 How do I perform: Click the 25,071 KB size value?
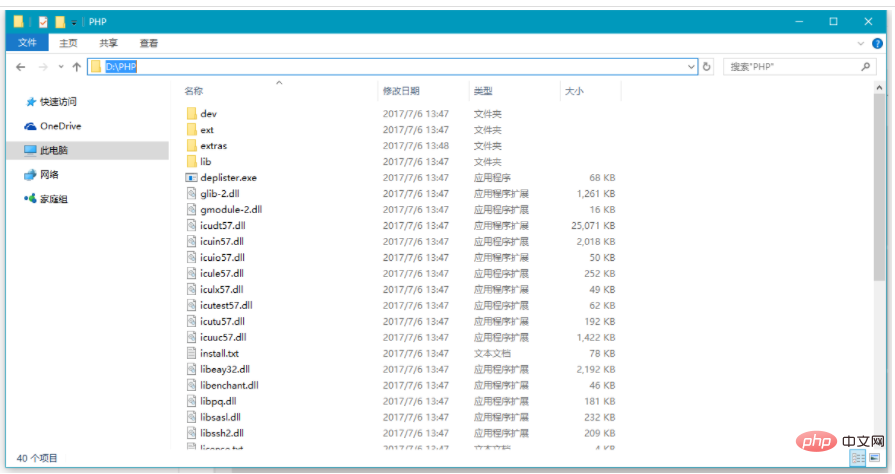[593, 226]
